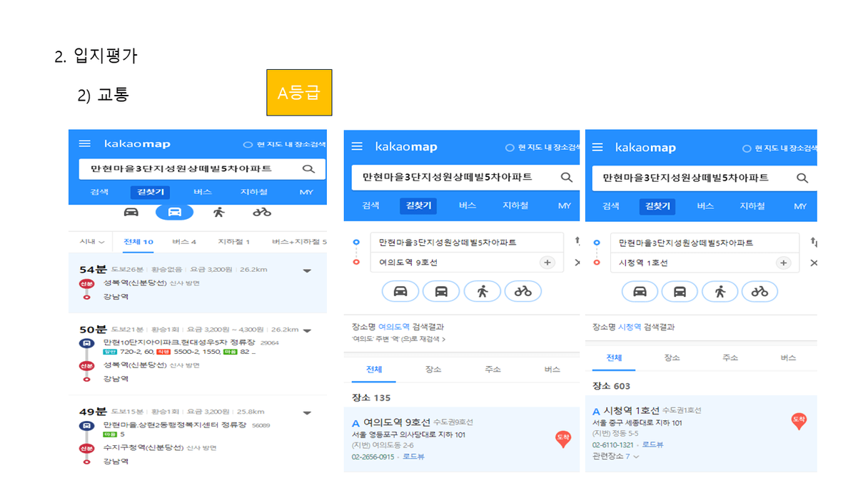Select 버스+지하철 5 route tab
This screenshot has width=868, height=488.
point(299,242)
